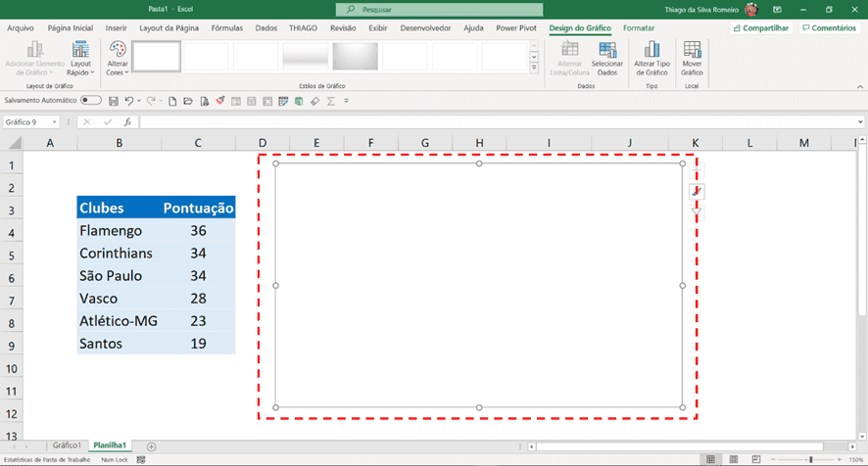Click Alterar Tipo de Gráfico
The image size is (868, 466).
coord(651,58)
